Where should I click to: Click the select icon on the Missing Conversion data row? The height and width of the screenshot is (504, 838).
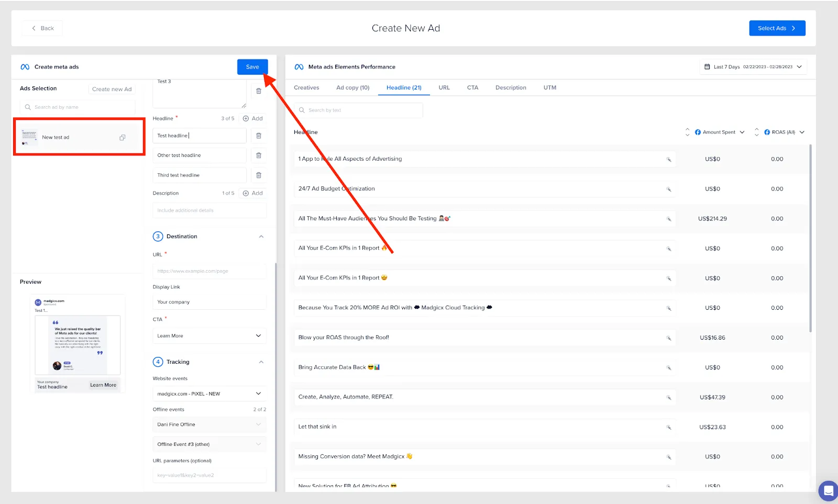[669, 457]
